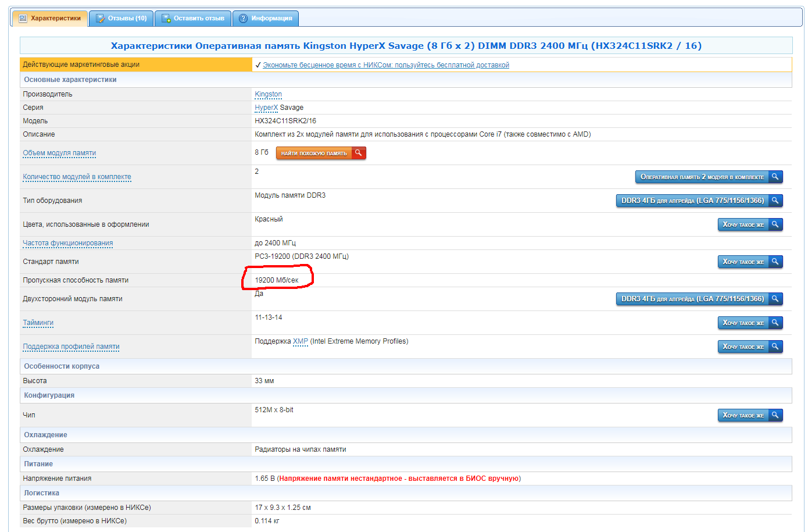Open the Количество модулей в комплекте link
Image resolution: width=808 pixels, height=532 pixels.
pyautogui.click(x=77, y=177)
